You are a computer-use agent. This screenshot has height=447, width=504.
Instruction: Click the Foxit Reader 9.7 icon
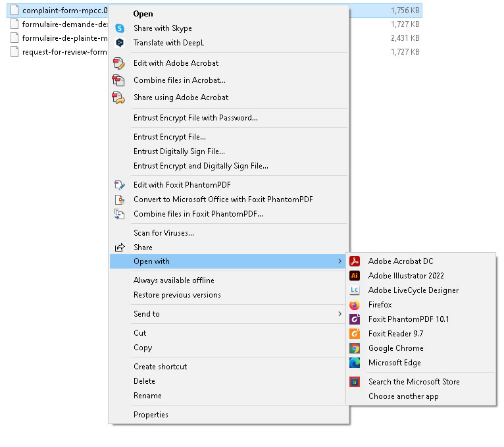point(355,334)
